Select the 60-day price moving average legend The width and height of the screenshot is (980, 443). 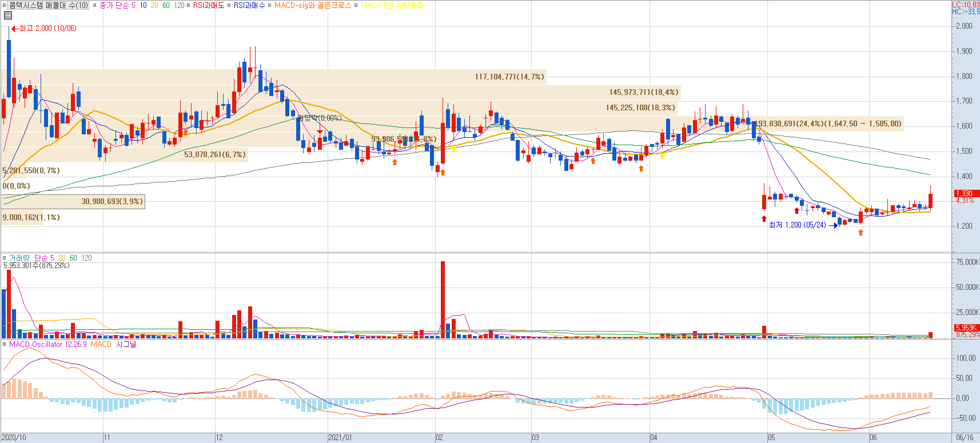pyautogui.click(x=166, y=5)
